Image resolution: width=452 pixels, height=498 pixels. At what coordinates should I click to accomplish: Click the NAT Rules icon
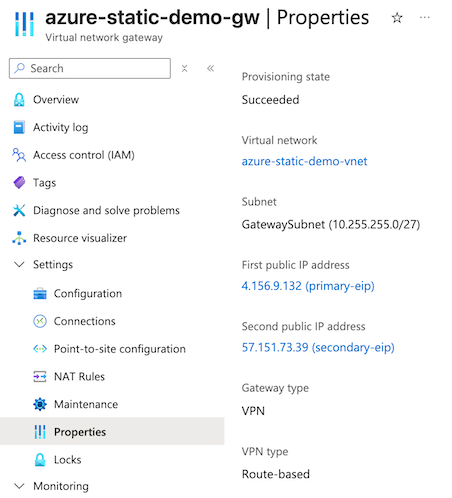pos(40,377)
